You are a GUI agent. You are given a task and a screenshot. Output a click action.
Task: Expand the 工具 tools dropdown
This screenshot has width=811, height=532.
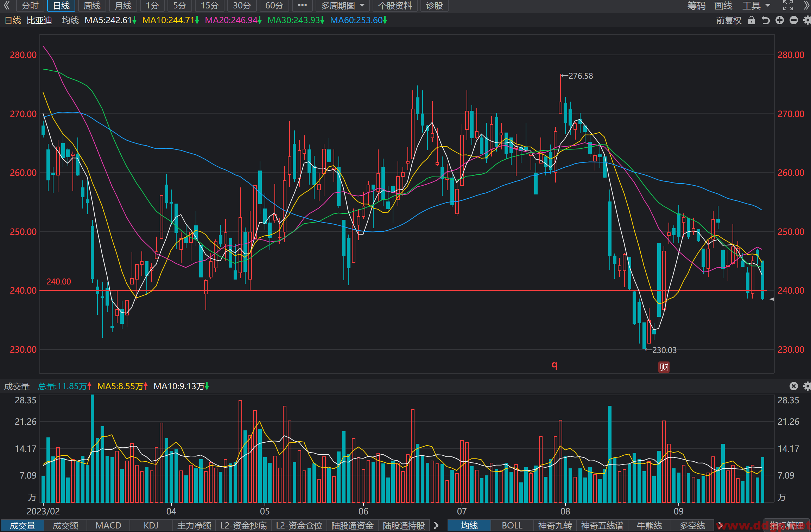click(756, 6)
